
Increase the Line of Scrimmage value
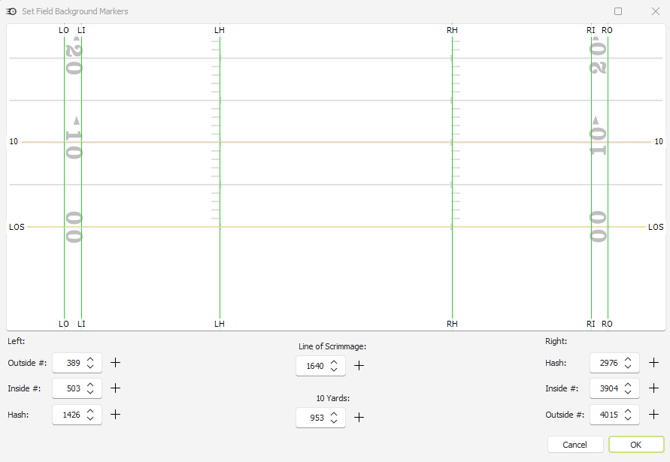(334, 362)
